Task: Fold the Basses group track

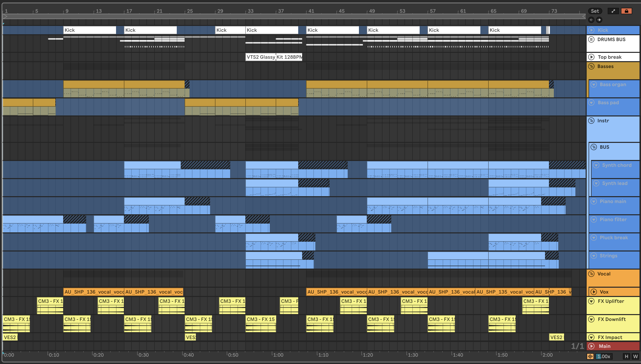Action: tap(591, 66)
